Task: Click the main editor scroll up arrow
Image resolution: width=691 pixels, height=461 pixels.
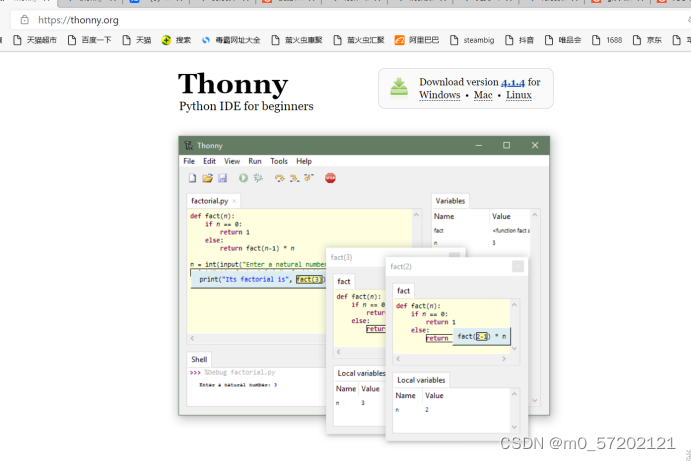Action: pyautogui.click(x=416, y=215)
